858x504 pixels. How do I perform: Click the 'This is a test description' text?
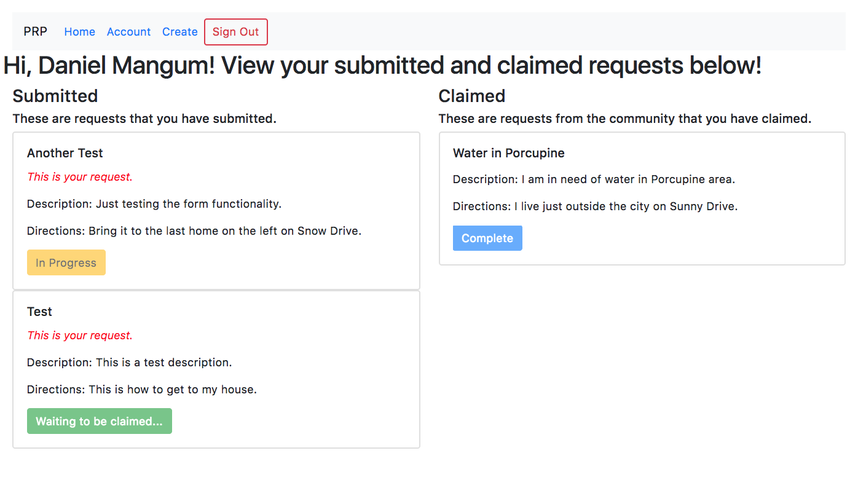tap(129, 363)
